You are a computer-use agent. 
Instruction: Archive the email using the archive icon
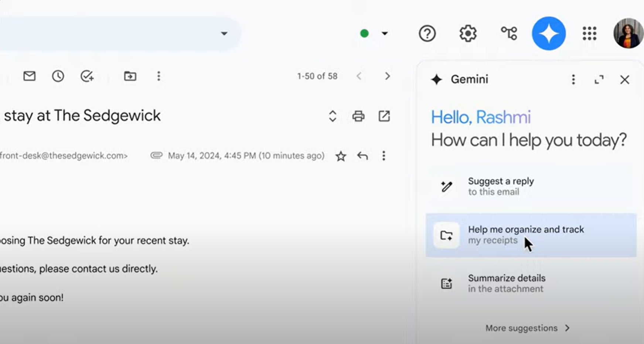coord(29,76)
